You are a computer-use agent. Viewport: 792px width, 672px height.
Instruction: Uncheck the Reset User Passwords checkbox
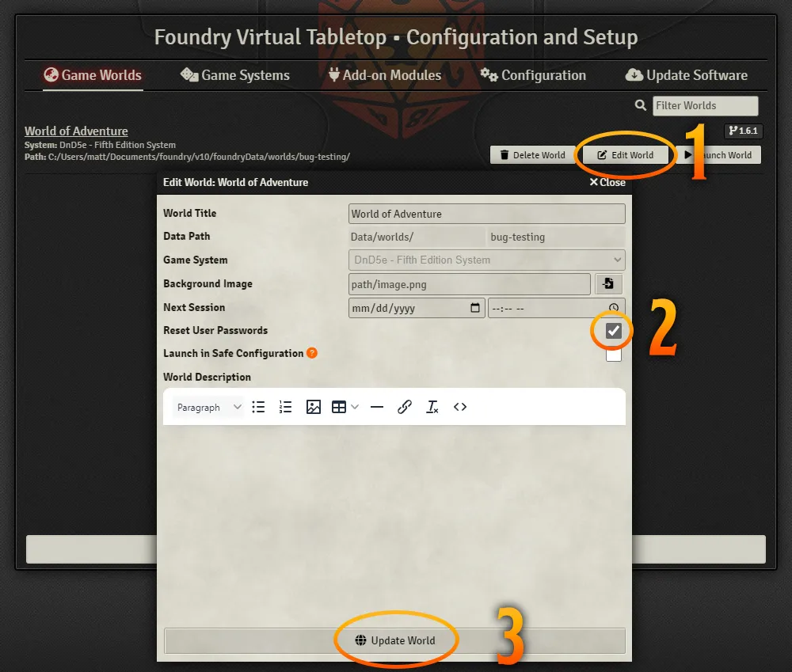[x=613, y=331]
